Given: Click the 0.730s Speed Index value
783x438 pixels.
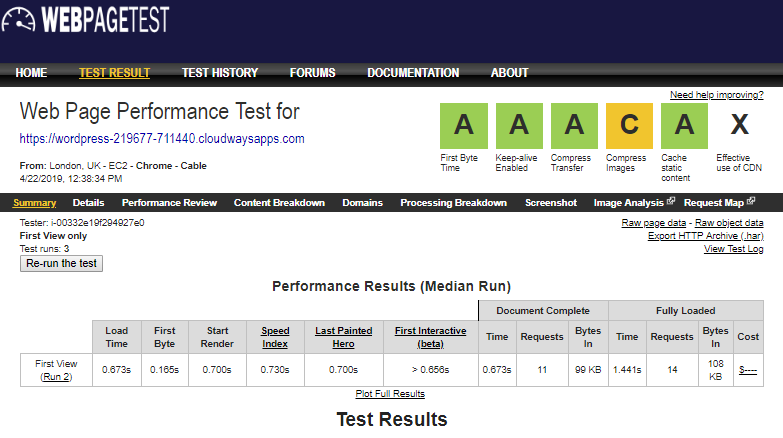Looking at the screenshot, I should click(275, 370).
